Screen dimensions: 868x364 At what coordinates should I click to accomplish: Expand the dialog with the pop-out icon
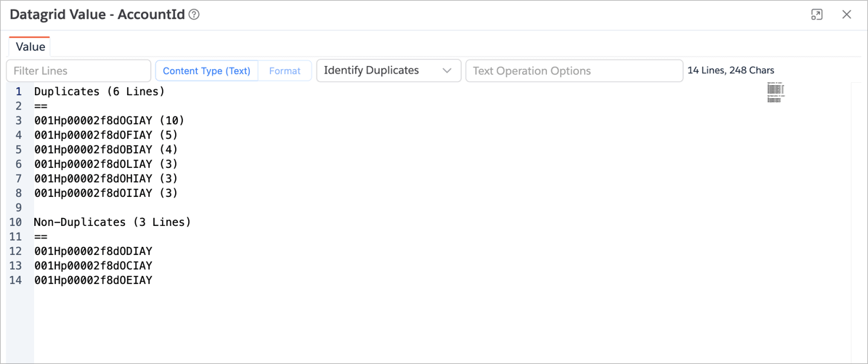coord(816,15)
